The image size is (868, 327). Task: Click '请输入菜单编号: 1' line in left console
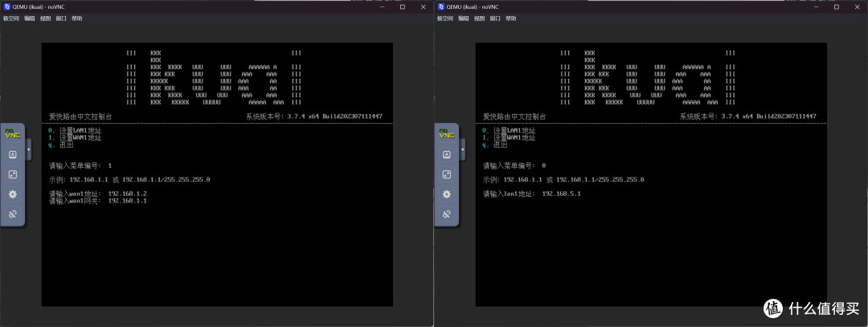80,166
